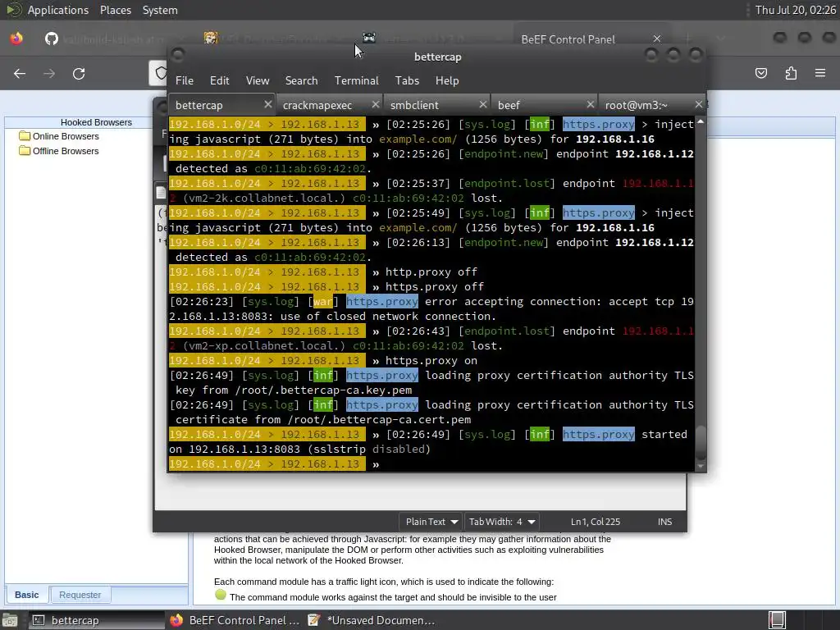The height and width of the screenshot is (630, 840).
Task: Reload the BeEF page in Firefox
Action: coord(79,73)
